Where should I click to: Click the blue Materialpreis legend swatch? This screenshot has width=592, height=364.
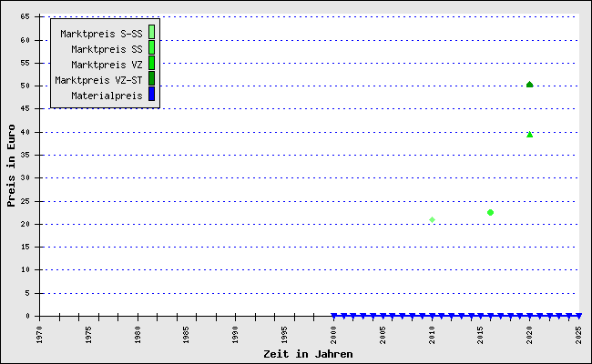[x=151, y=94]
